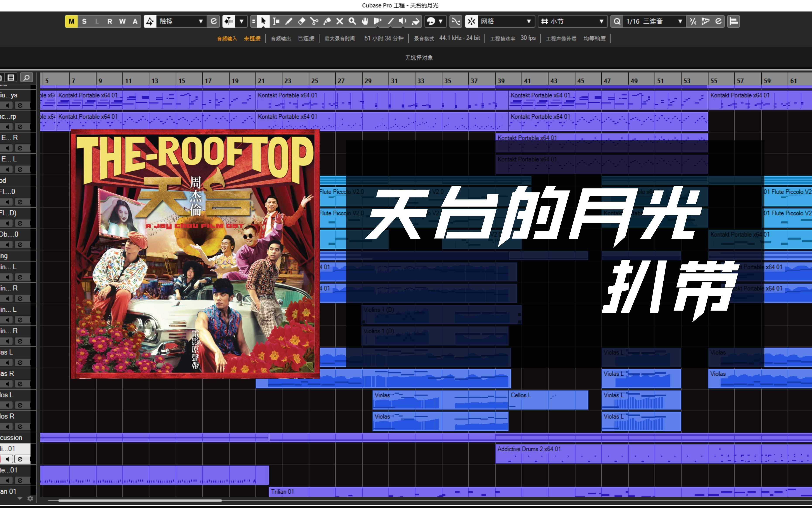Viewport: 812px width, 508px height.
Task: Select the Time Warp tool
Action: (x=378, y=21)
